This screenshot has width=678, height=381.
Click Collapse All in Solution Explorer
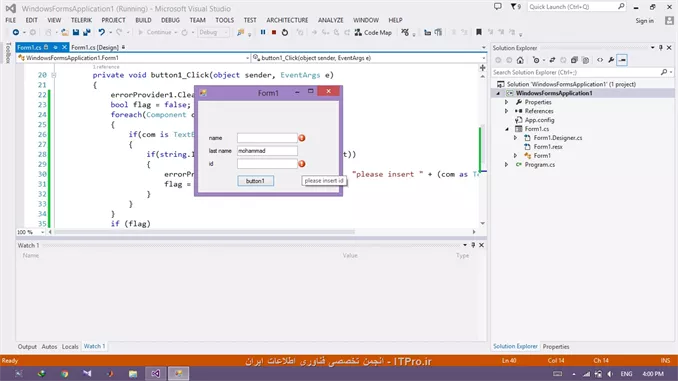[x=574, y=60]
